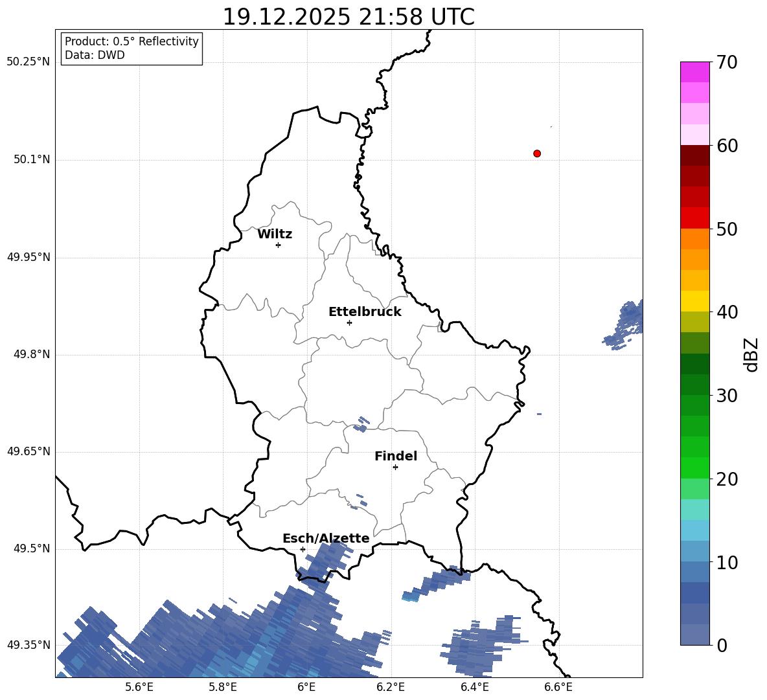Click the Wiltz station cross marker
767x700 pixels.
tap(279, 245)
